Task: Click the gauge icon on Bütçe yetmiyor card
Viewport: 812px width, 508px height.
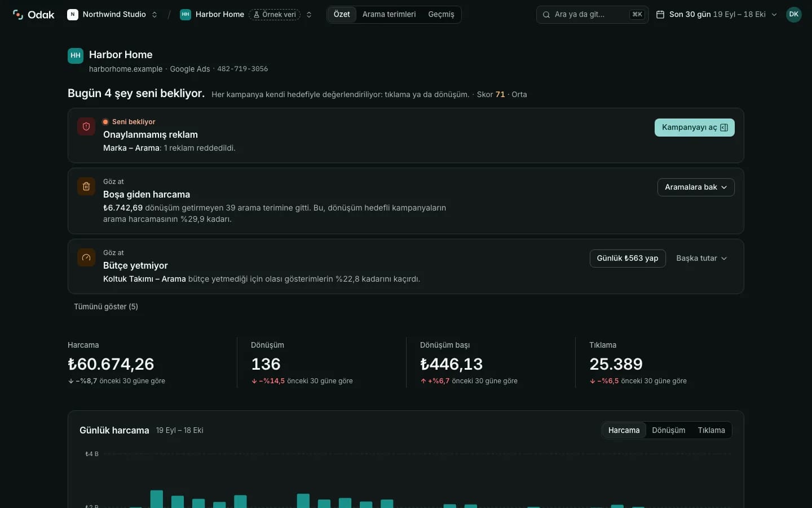Action: pos(86,257)
